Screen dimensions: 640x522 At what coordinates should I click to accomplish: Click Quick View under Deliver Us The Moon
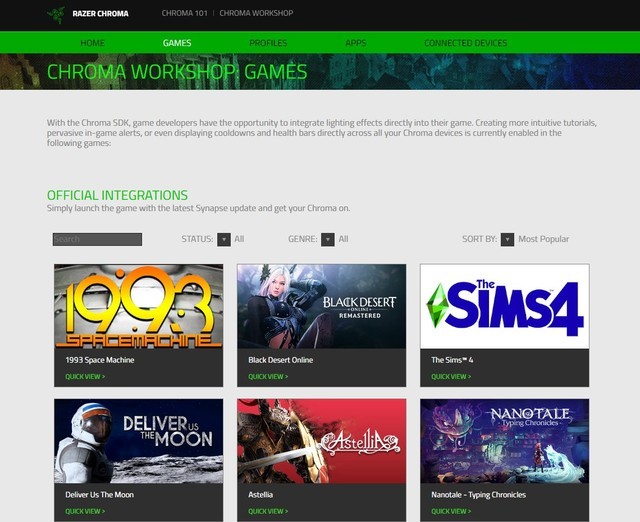(x=85, y=511)
